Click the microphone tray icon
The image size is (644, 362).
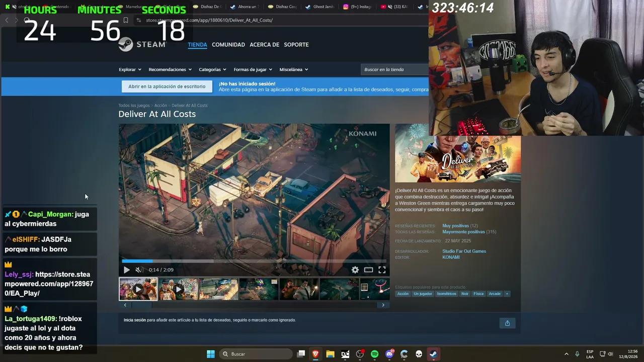(577, 354)
